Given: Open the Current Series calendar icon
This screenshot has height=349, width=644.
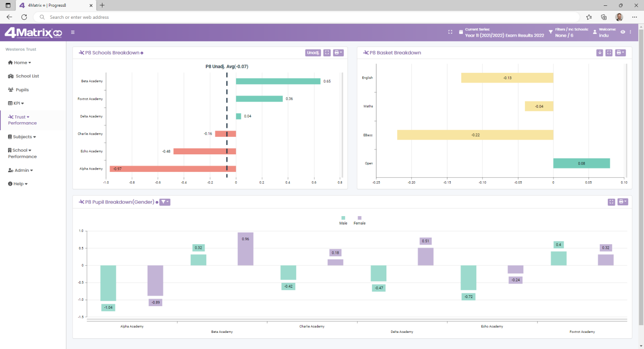Looking at the screenshot, I should pos(461,32).
